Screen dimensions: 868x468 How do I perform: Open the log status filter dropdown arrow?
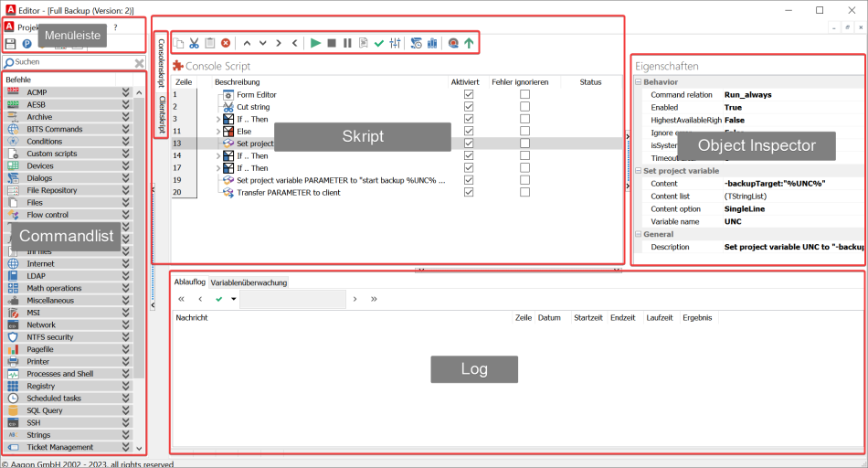point(234,299)
